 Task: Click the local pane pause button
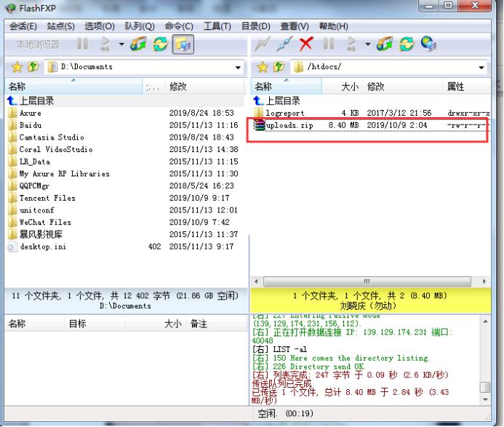[x=82, y=44]
